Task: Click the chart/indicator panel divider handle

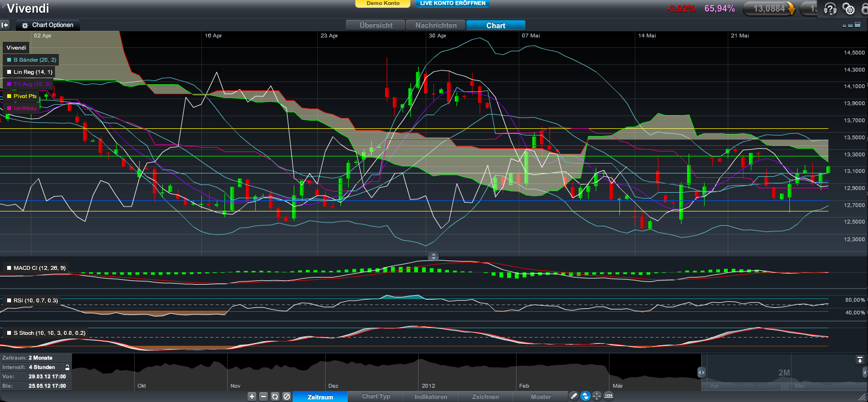Action: 433,257
